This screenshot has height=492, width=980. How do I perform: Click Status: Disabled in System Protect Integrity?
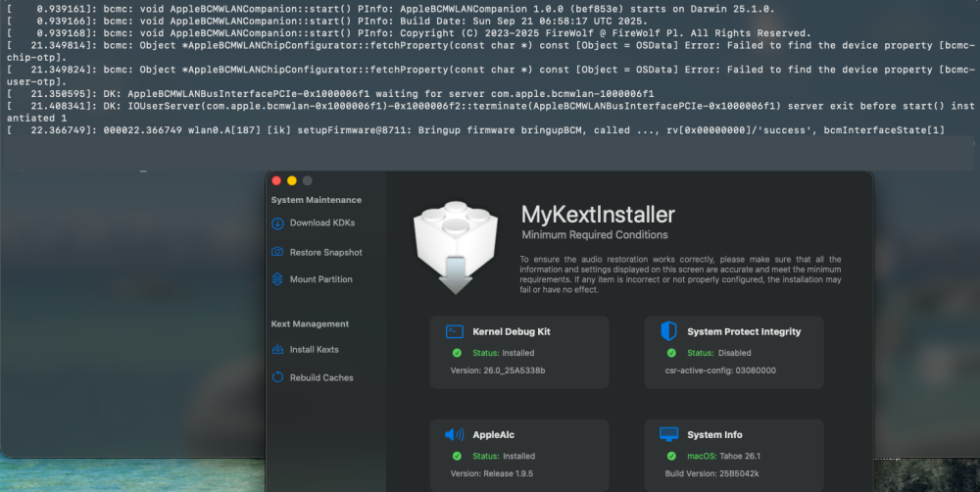point(718,353)
